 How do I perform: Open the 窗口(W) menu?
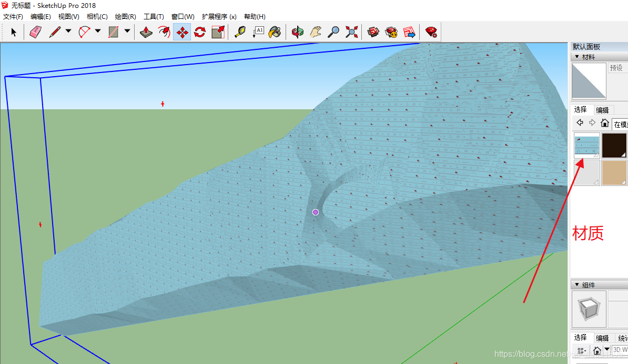pos(183,16)
